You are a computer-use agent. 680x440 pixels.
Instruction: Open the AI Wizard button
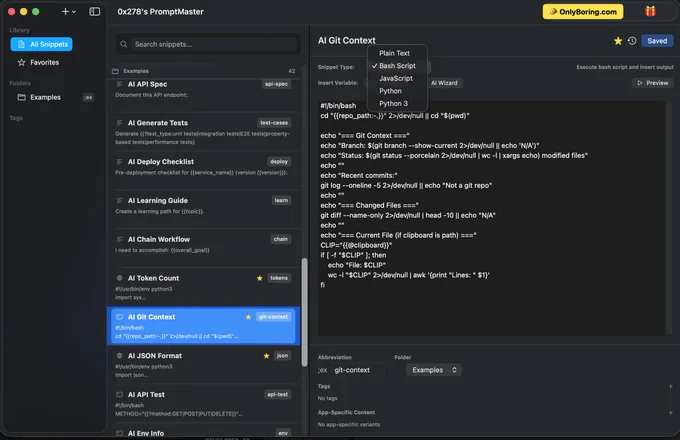tap(444, 83)
